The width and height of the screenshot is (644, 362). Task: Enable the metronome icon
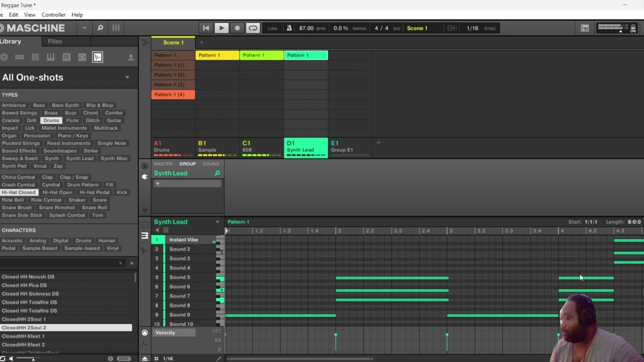[289, 28]
